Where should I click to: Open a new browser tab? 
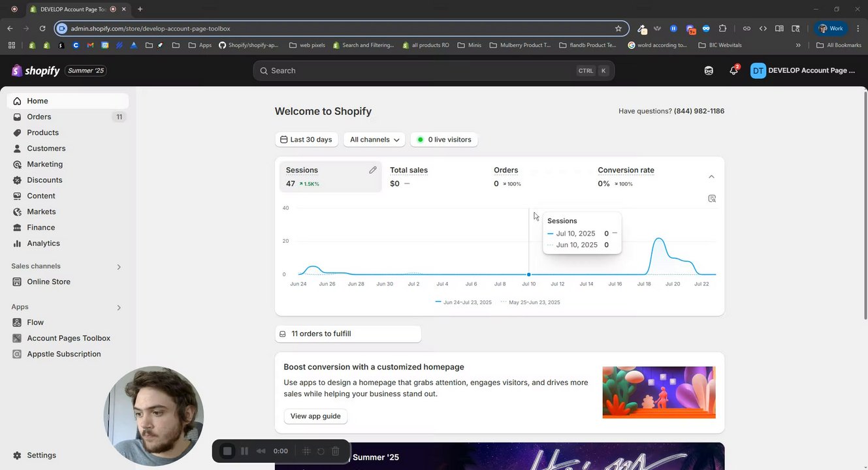pyautogui.click(x=140, y=9)
